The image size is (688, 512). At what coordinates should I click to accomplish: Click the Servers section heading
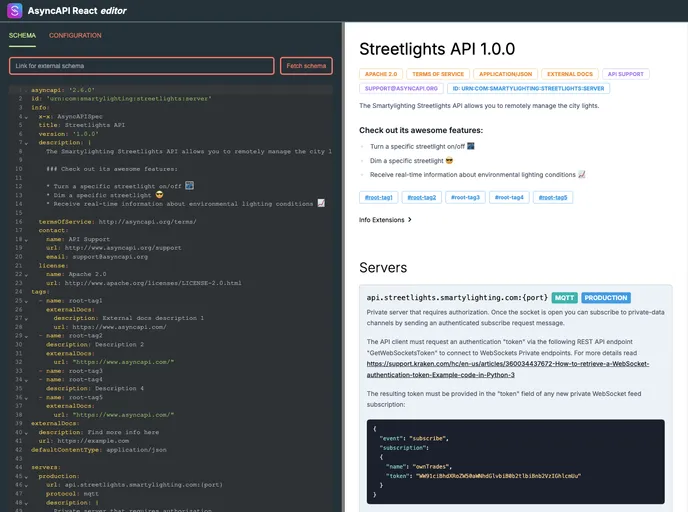(x=383, y=268)
